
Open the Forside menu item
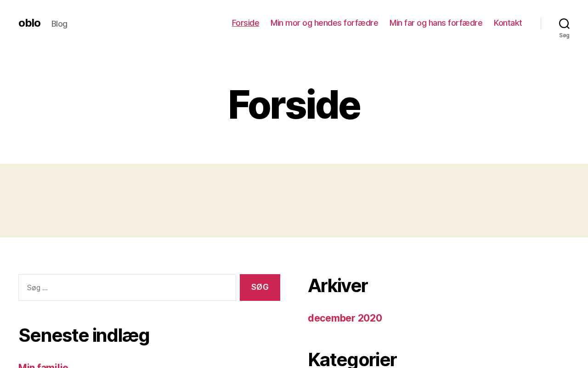click(x=245, y=23)
